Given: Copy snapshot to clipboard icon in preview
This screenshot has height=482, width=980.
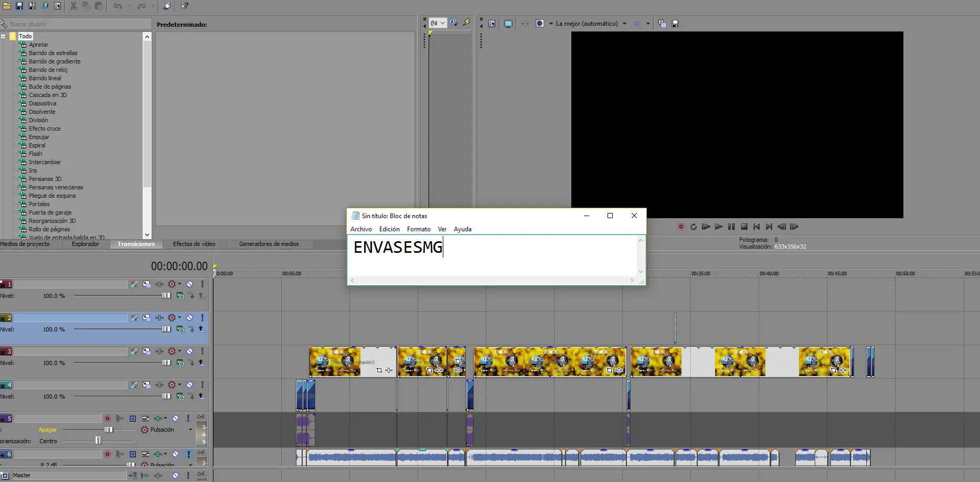Looking at the screenshot, I should [x=662, y=24].
